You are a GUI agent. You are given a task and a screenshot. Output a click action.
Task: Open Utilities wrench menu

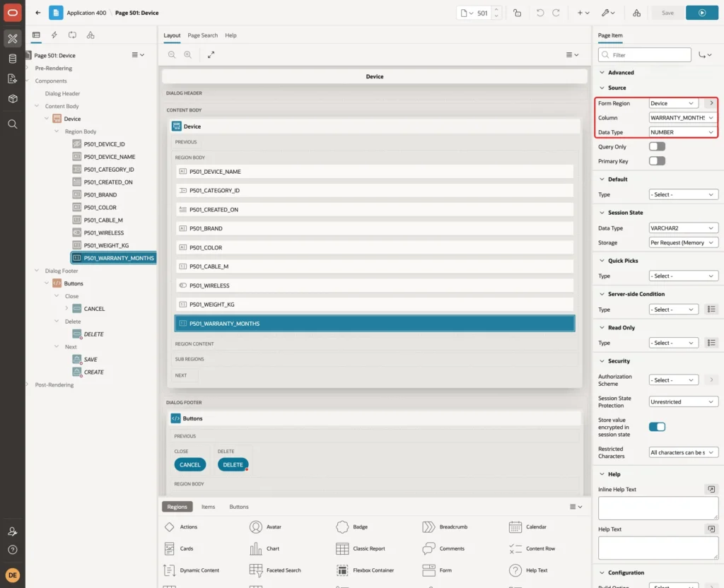pyautogui.click(x=608, y=13)
